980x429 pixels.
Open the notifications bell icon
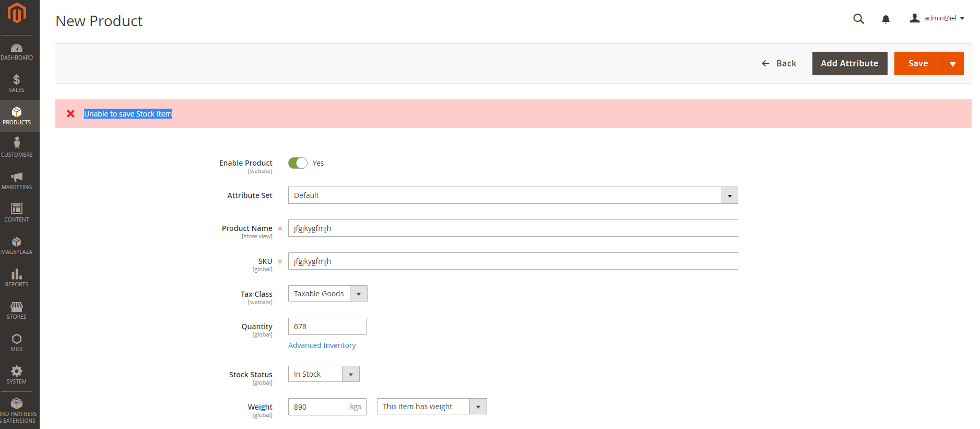click(885, 19)
